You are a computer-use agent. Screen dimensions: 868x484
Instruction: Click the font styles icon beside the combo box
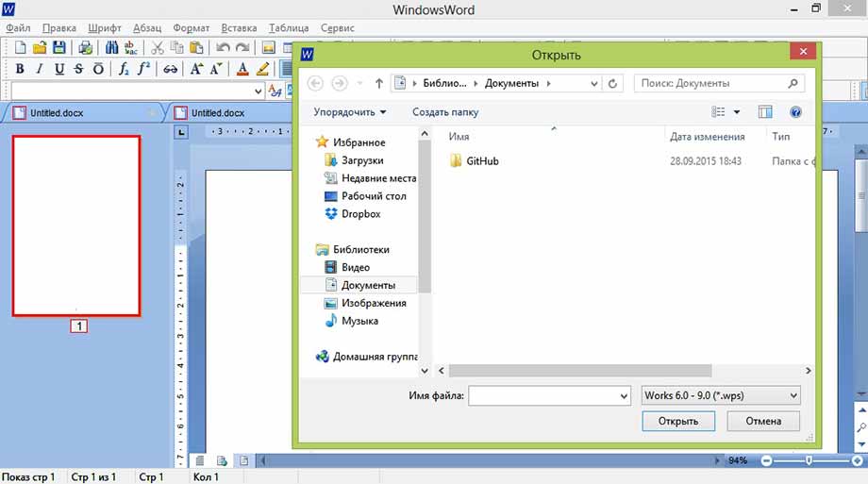(275, 90)
